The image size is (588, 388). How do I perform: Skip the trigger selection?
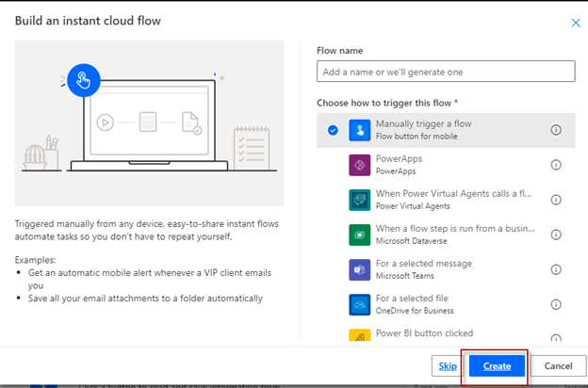click(448, 366)
